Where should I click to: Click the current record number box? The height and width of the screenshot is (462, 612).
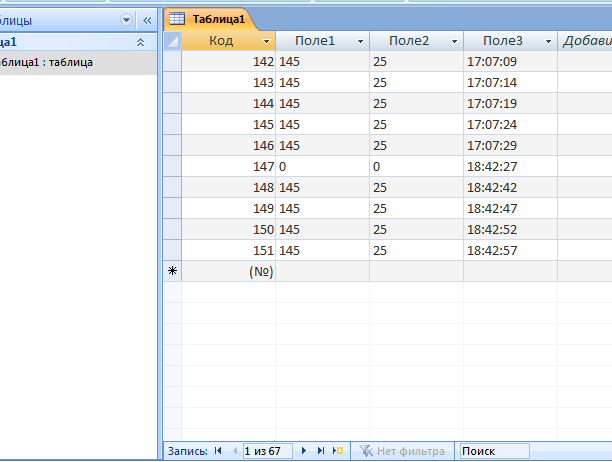[267, 451]
